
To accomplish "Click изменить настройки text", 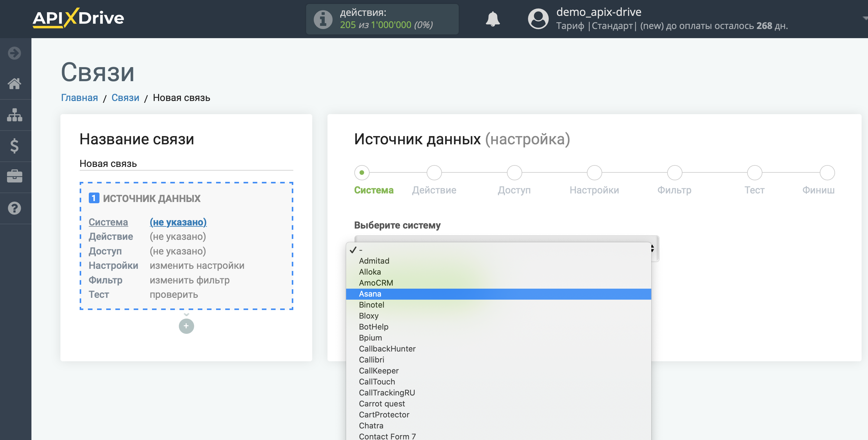I will click(197, 265).
